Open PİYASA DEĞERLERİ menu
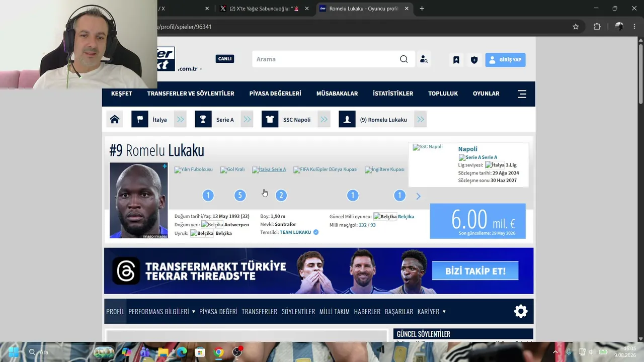 coord(275,94)
